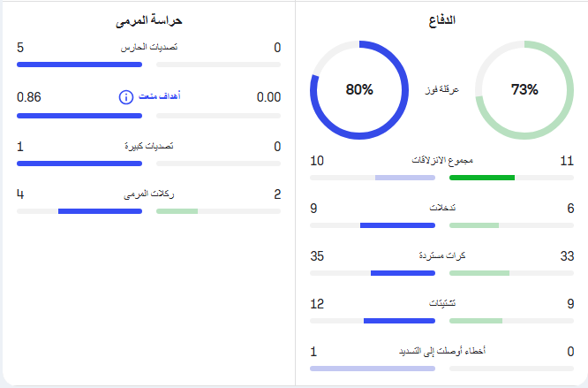The width and height of the screenshot is (588, 388).
Task: Click blue bar under تدخلات
Action: 397,225
